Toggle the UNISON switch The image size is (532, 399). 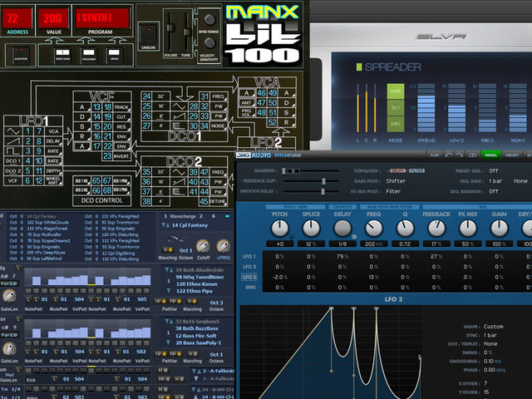148,35
